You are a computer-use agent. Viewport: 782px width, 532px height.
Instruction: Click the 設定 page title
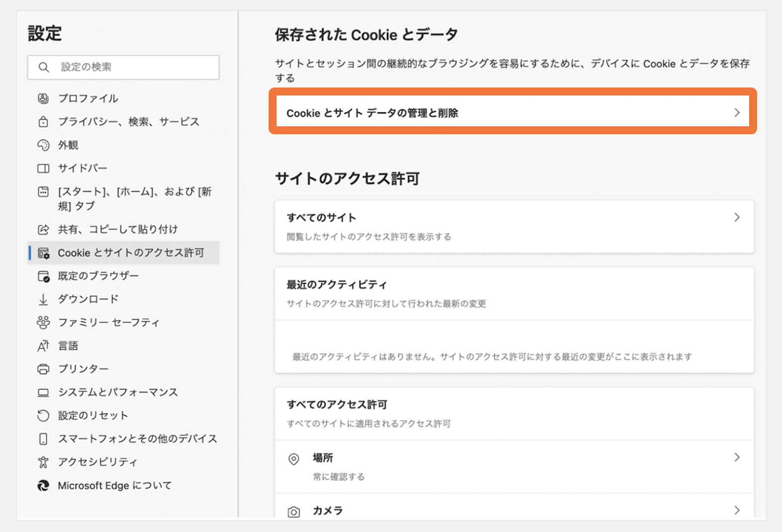pyautogui.click(x=45, y=33)
